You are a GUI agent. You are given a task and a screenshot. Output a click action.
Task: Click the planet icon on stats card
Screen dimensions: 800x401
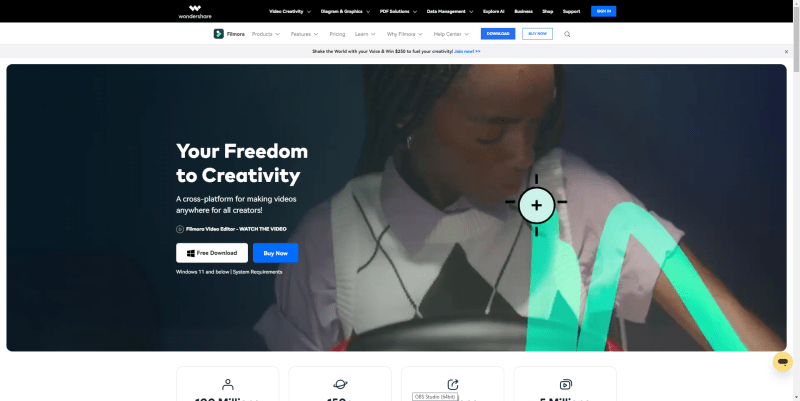pos(340,384)
